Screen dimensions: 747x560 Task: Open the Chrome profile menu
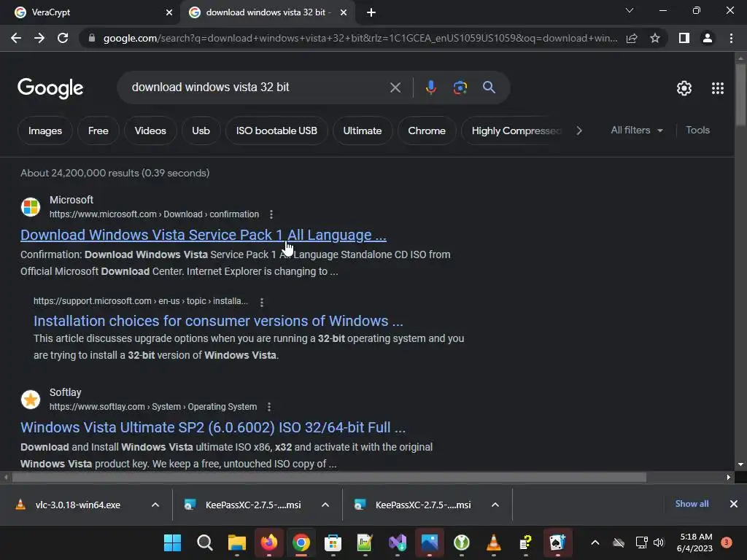[x=708, y=38]
